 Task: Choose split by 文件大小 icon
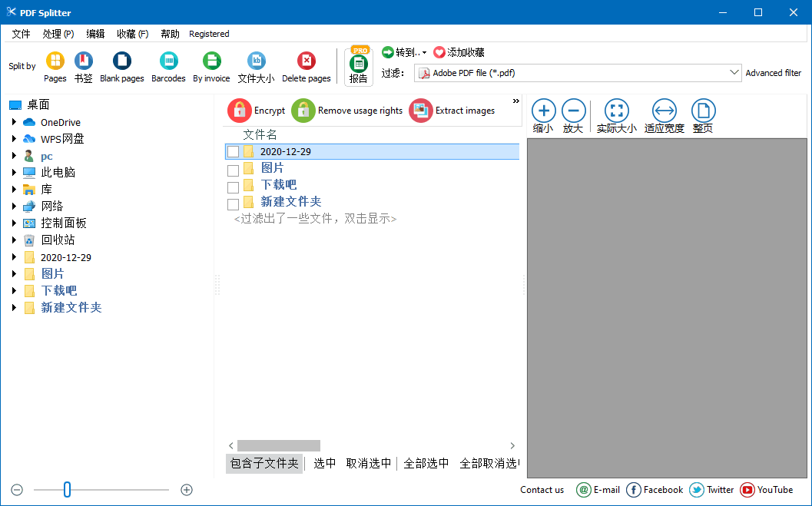pyautogui.click(x=257, y=61)
